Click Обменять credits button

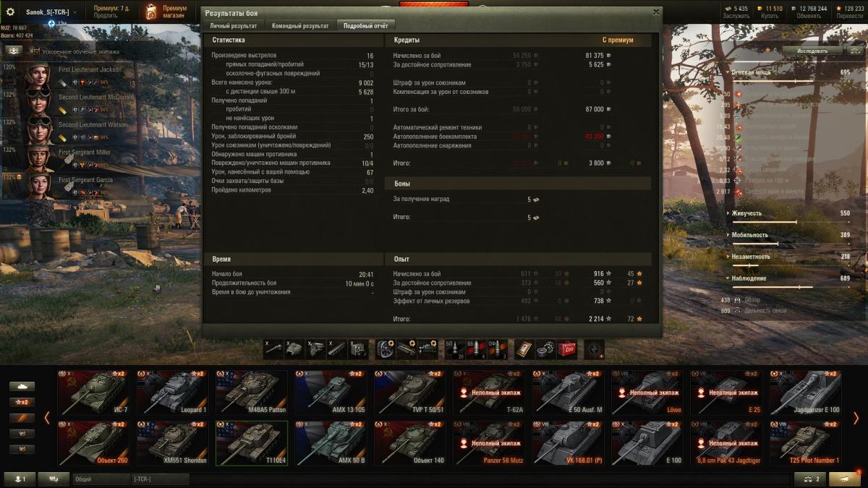point(809,15)
